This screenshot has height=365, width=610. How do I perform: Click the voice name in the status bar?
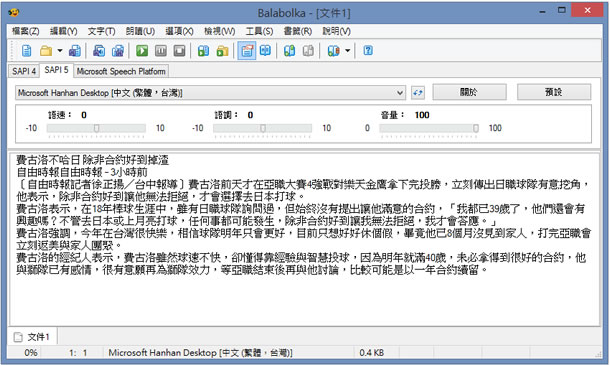coord(200,353)
